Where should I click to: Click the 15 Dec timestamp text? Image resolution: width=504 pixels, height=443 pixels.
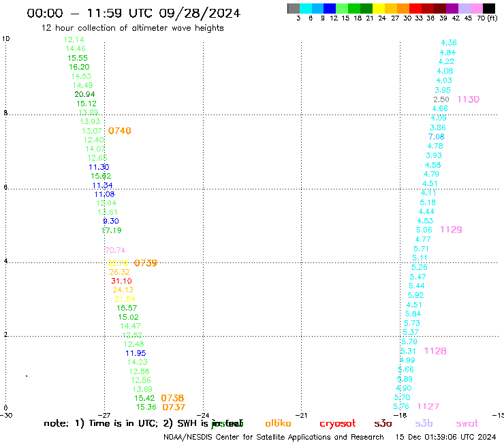pos(445,437)
